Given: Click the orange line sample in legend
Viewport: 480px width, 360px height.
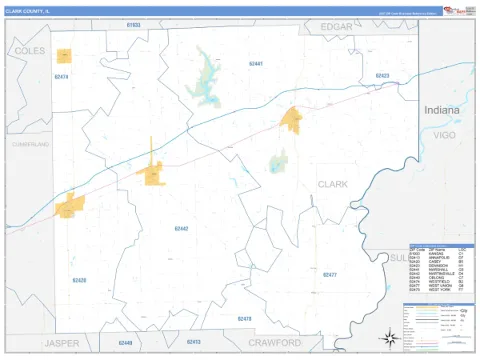Looking at the screenshot, I should 427,307.
